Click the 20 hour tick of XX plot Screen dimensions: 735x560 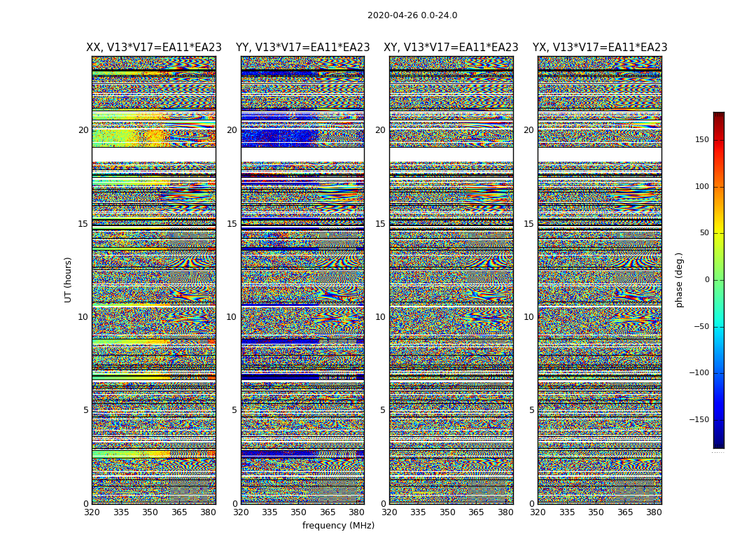[x=83, y=130]
